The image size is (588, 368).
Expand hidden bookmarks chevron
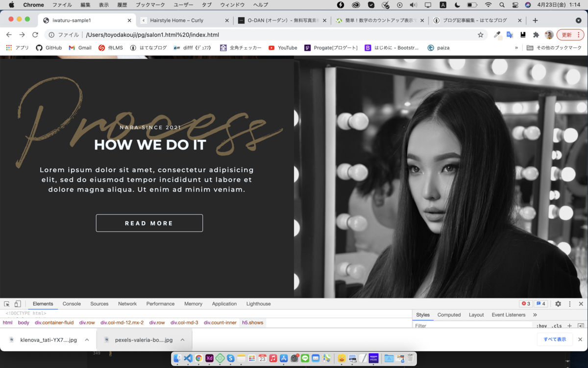(x=516, y=48)
